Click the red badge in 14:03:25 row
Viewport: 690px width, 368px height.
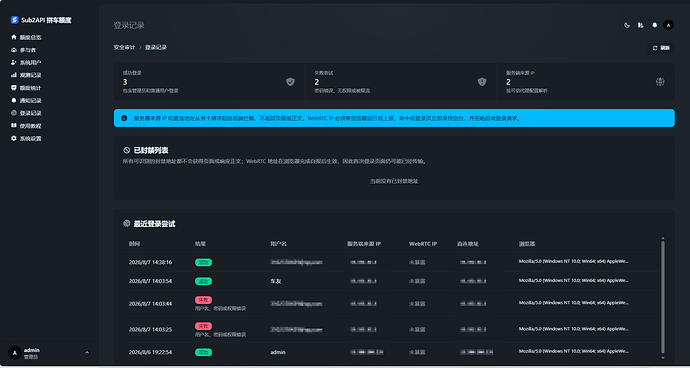pos(203,326)
